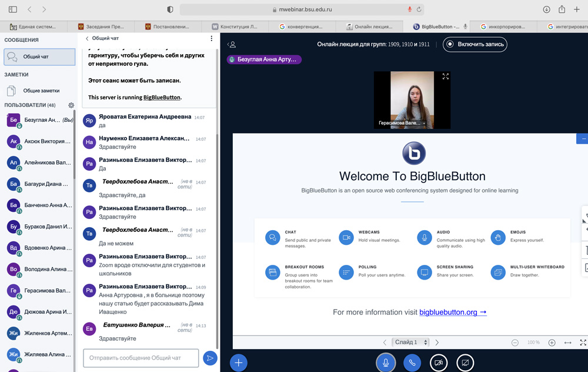Screen dimensions: 588x372
Task: Follow the bigbluebutton.org link
Action: (x=453, y=312)
